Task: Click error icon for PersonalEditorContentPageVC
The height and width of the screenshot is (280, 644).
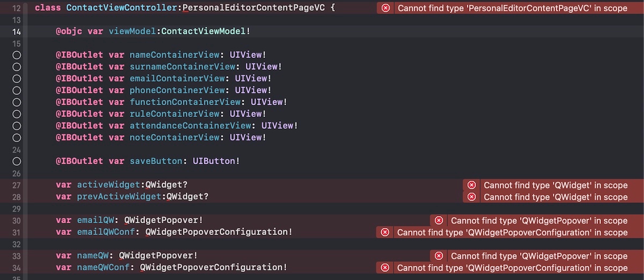Action: 385,8
